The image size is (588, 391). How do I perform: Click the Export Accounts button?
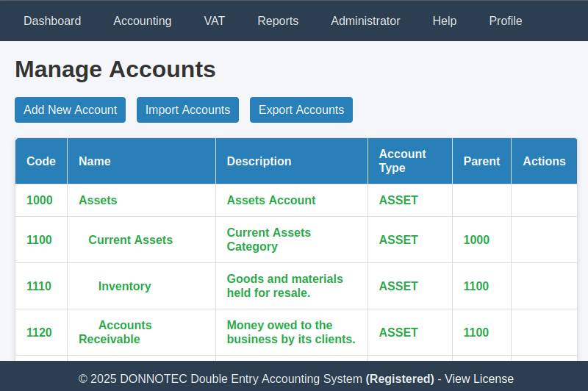[x=301, y=110]
